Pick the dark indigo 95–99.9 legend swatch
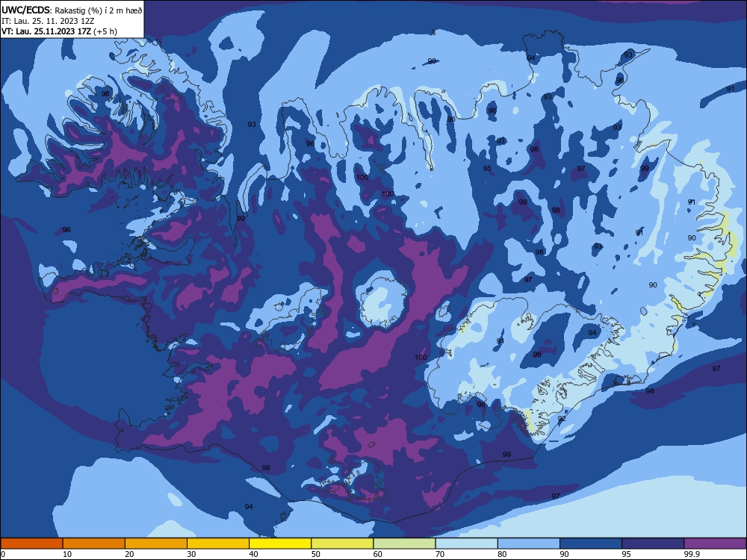Screen dimensions: 747x560 (x=653, y=544)
